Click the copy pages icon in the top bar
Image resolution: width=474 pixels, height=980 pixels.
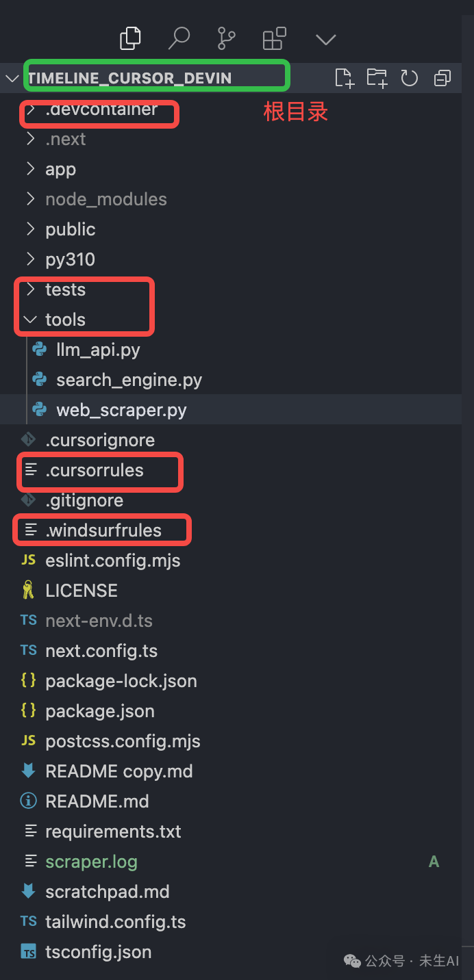[130, 38]
